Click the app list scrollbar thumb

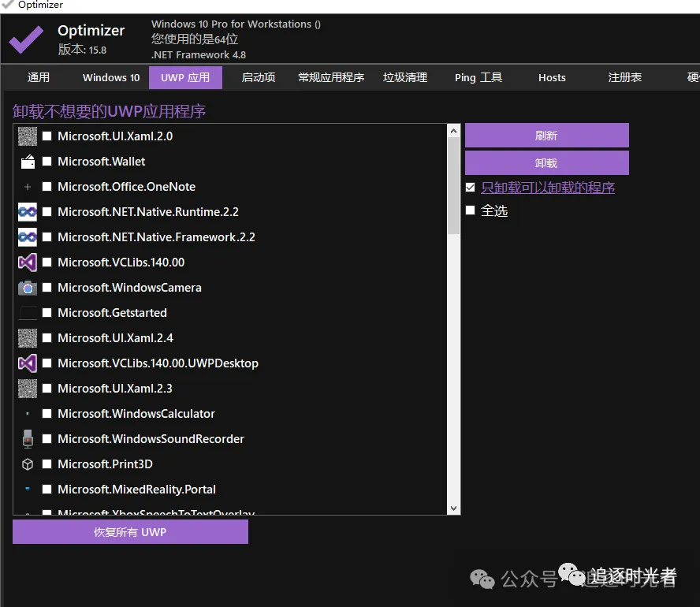click(x=453, y=186)
